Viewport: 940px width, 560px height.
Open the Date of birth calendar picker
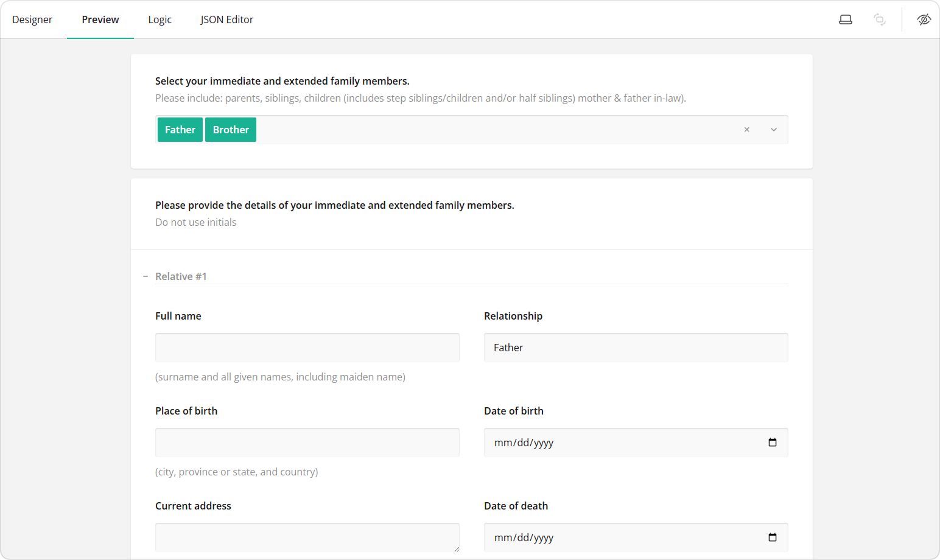773,443
